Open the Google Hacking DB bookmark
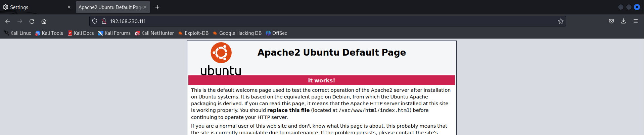This screenshot has height=135, width=644. [x=237, y=33]
